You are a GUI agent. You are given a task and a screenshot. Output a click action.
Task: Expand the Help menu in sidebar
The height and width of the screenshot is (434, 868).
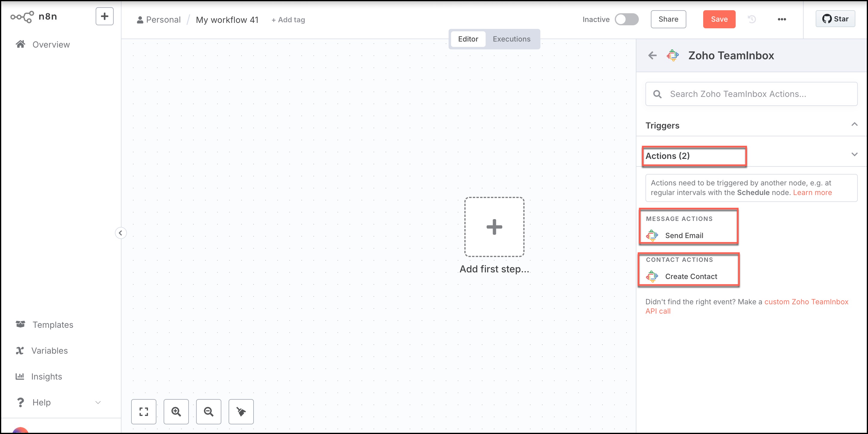[x=98, y=402]
